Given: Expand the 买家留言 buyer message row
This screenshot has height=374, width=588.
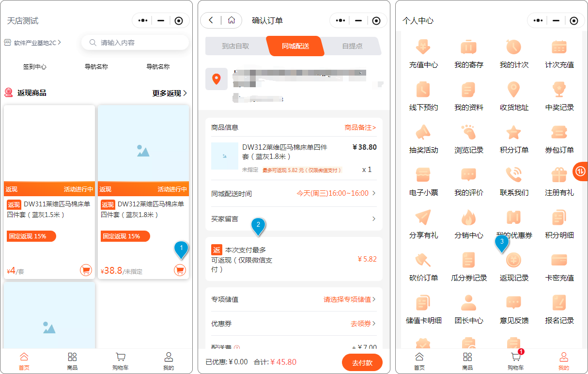Looking at the screenshot, I should coord(373,219).
